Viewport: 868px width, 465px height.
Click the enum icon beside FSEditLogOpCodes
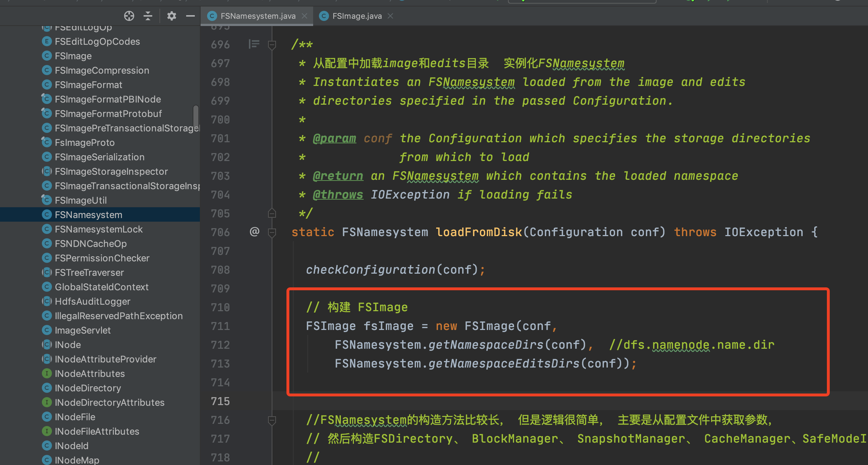coord(47,41)
